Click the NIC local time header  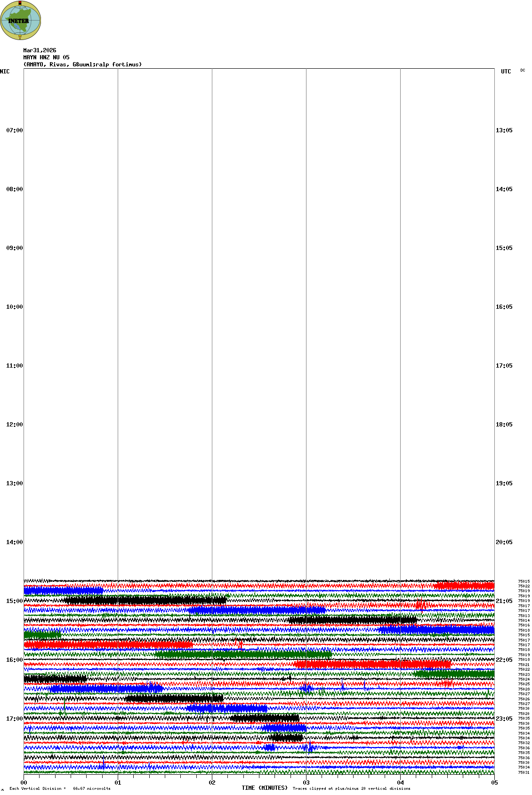[x=5, y=72]
